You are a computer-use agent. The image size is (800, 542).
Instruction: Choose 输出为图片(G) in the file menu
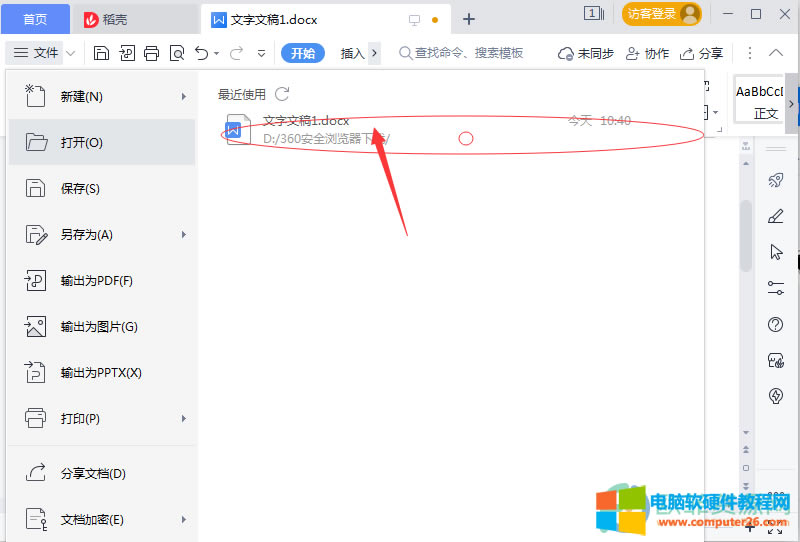(x=102, y=327)
